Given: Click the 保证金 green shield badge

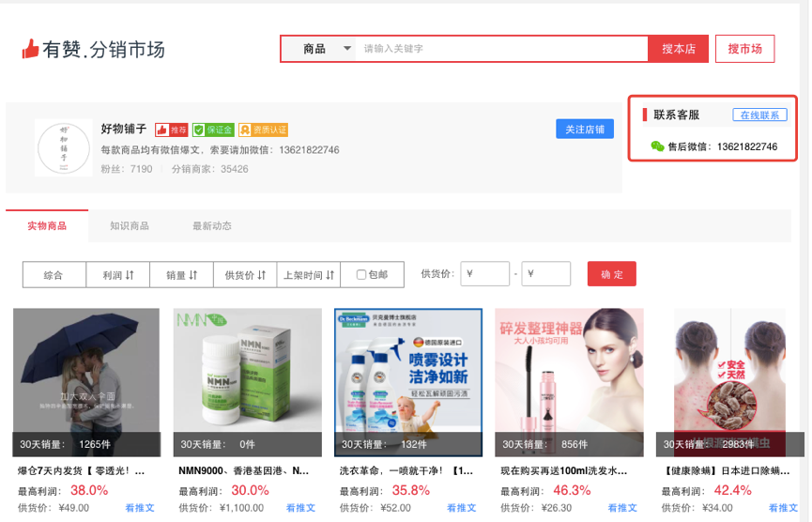Looking at the screenshot, I should pos(213,130).
